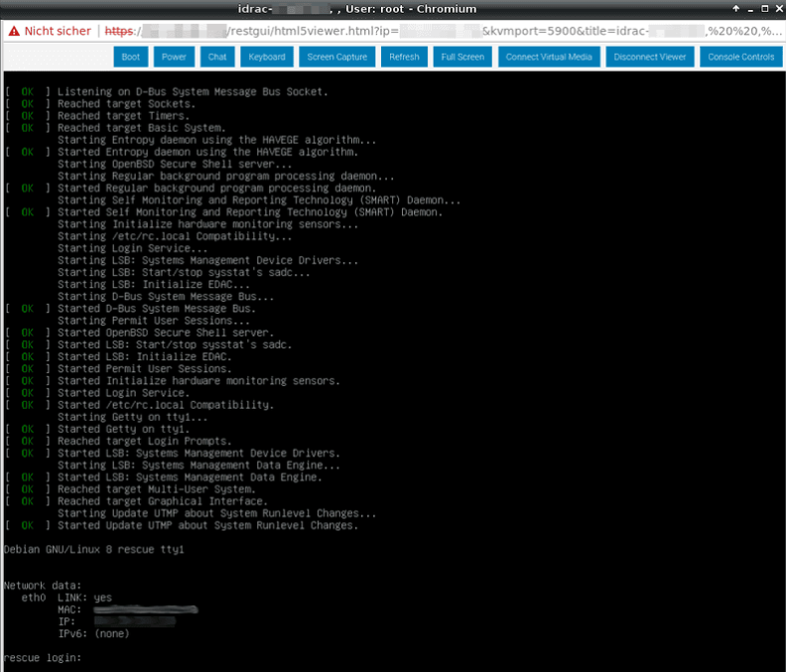Click the Chromium window title text

click(392, 9)
